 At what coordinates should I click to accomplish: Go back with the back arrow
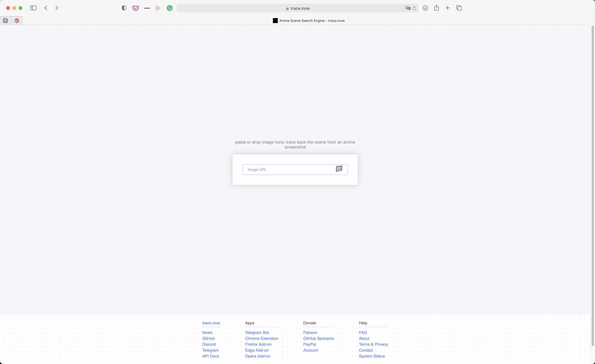click(46, 8)
